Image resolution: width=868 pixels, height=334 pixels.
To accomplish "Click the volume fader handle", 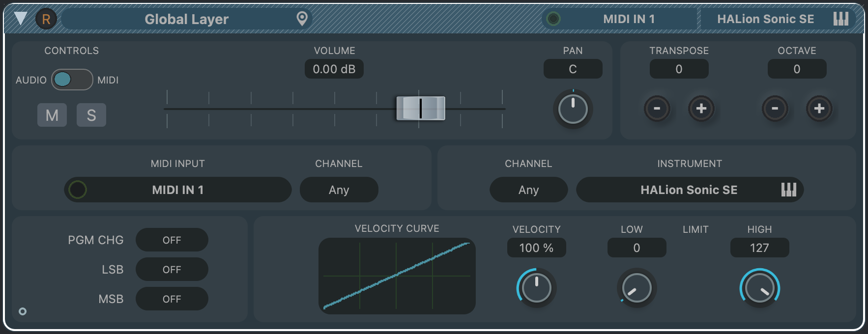I will [420, 109].
